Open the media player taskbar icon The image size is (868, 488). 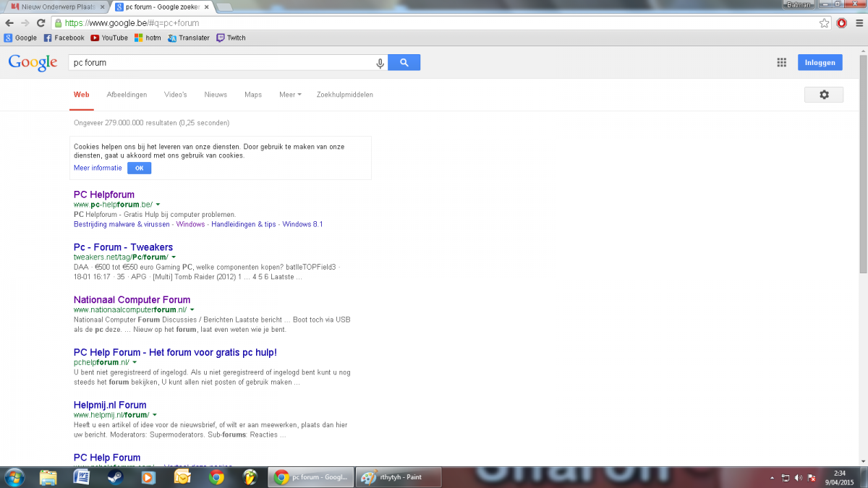pos(148,477)
